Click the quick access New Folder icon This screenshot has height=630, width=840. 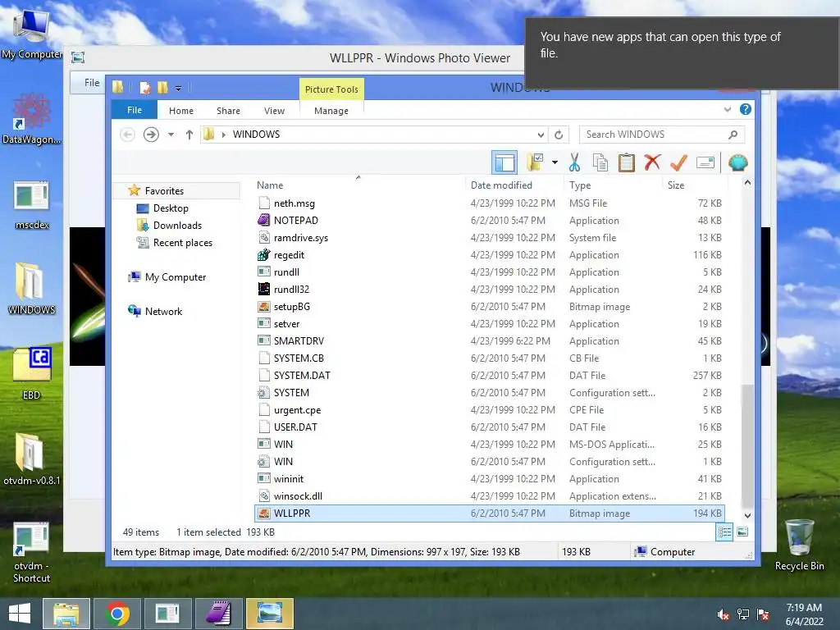click(x=162, y=87)
